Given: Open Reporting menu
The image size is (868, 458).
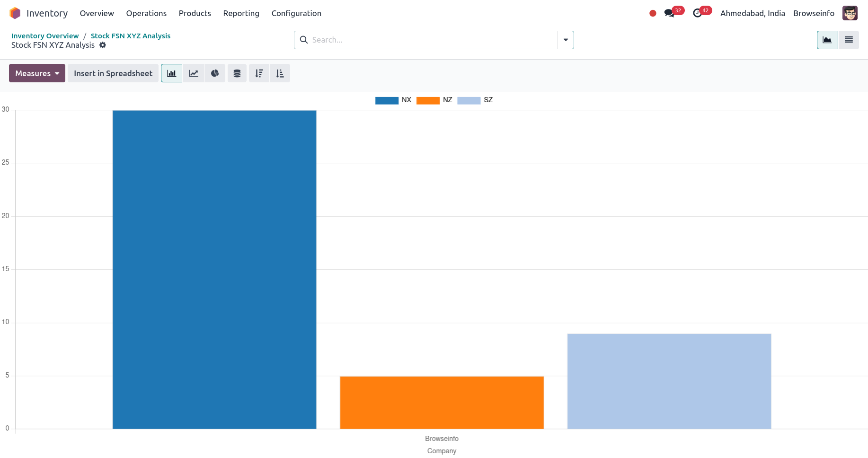Looking at the screenshot, I should 241,13.
